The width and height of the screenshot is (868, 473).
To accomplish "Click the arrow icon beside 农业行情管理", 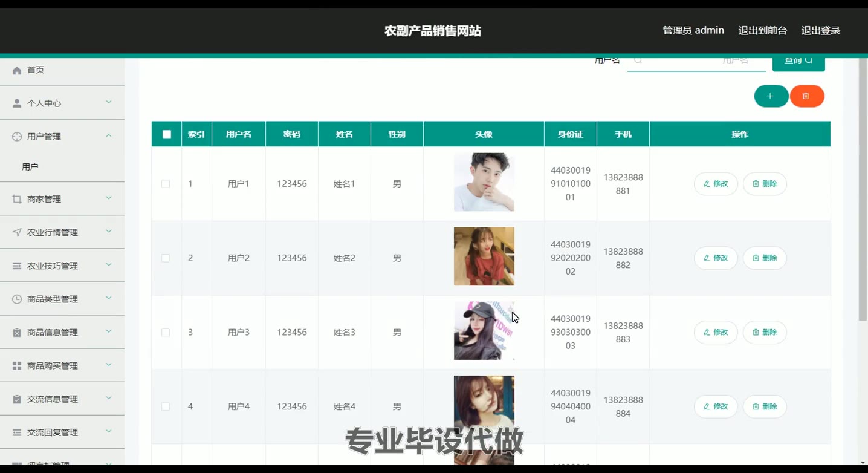I will coord(17,232).
